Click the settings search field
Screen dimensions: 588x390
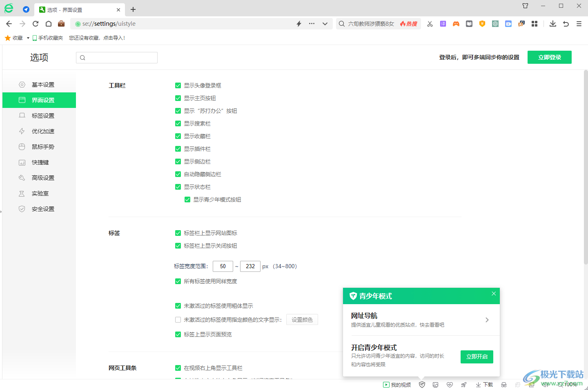(117, 58)
